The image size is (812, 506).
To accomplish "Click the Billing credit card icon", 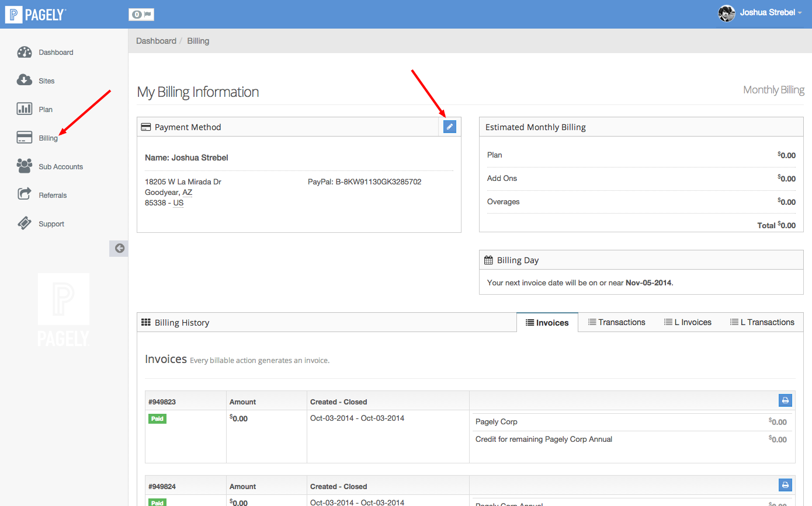I will [x=25, y=138].
